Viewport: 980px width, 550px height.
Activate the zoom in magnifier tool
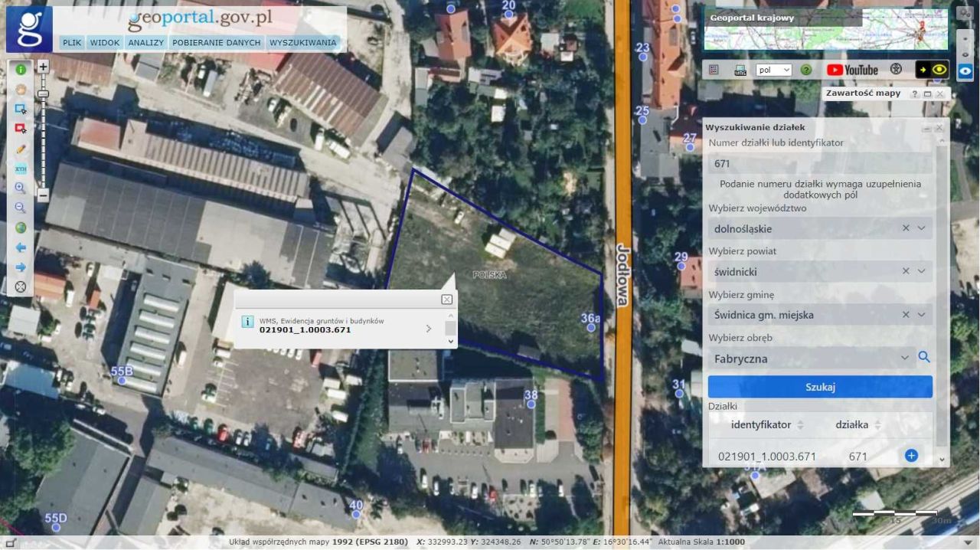pos(21,188)
